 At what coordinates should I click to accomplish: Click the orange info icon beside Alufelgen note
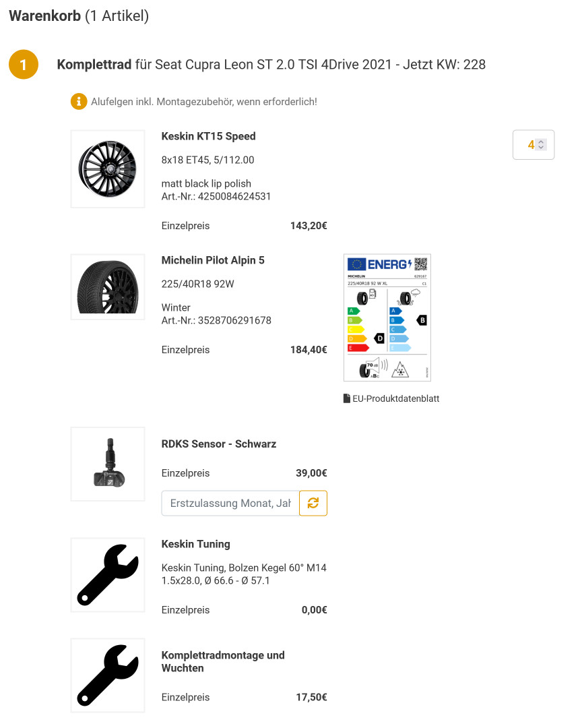79,102
